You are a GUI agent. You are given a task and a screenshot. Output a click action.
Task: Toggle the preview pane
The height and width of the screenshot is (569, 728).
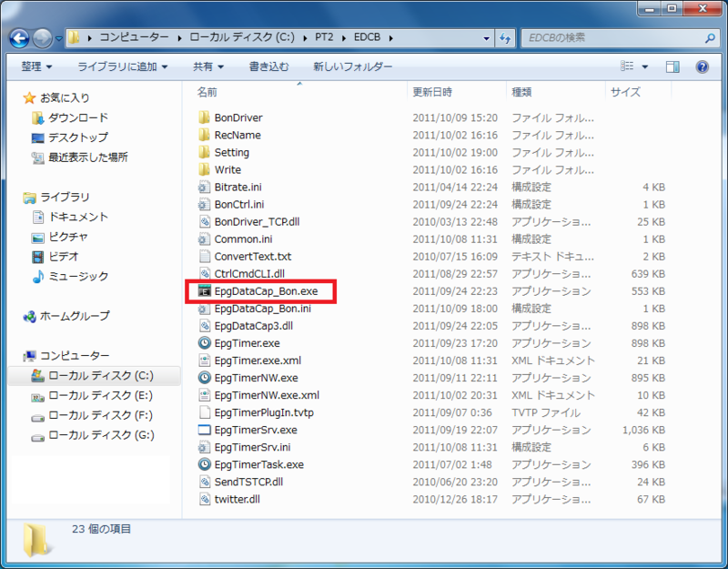click(672, 66)
